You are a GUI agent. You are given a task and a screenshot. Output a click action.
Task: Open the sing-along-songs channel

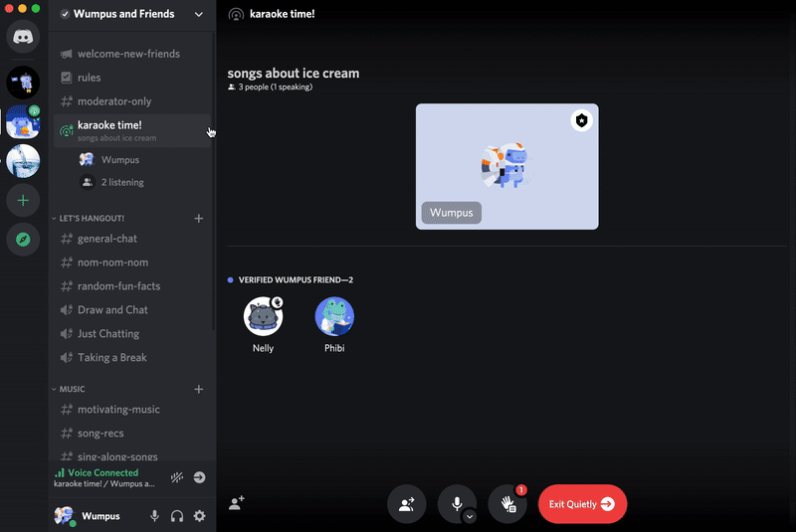[132, 455]
